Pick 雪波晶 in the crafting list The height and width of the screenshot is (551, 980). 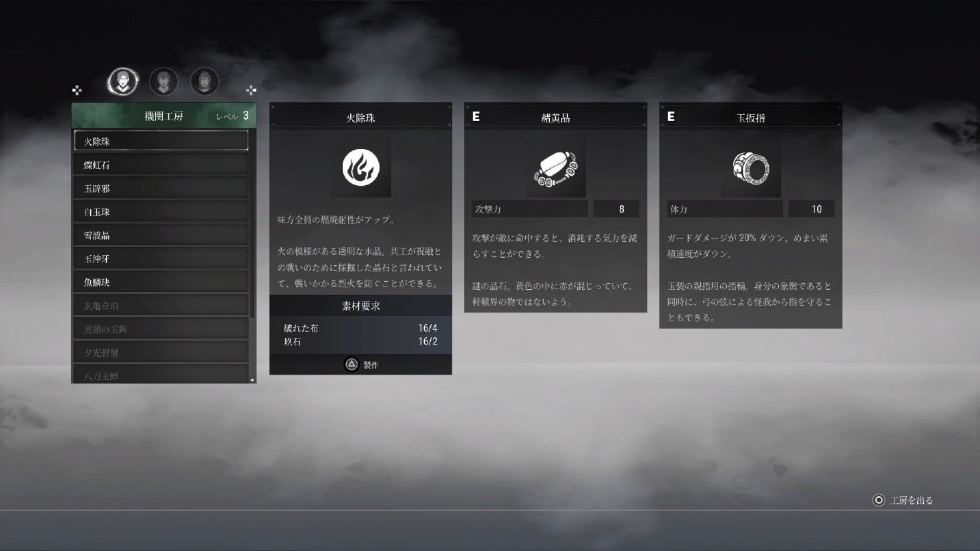161,235
